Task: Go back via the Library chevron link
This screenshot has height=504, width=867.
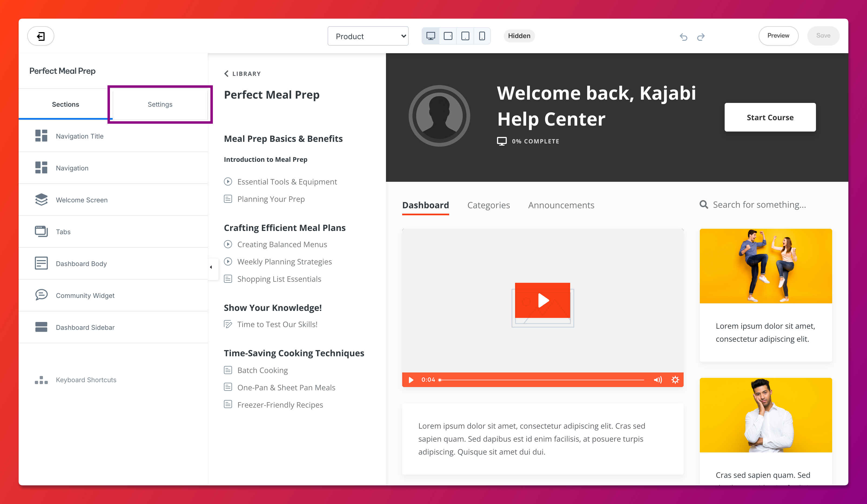Action: pos(242,74)
